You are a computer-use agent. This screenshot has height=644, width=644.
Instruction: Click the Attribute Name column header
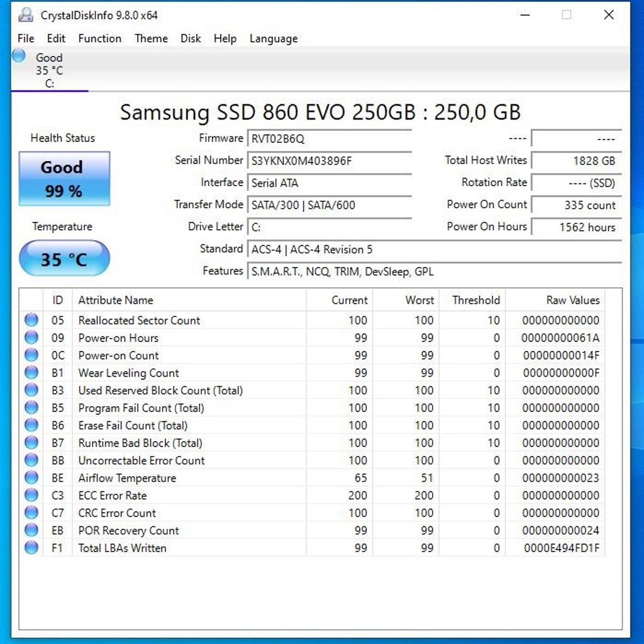point(189,300)
